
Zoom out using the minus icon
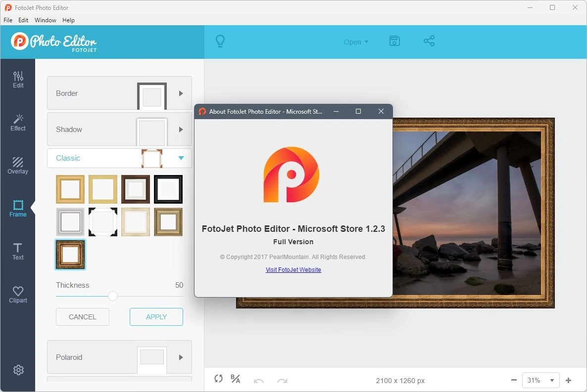[514, 380]
